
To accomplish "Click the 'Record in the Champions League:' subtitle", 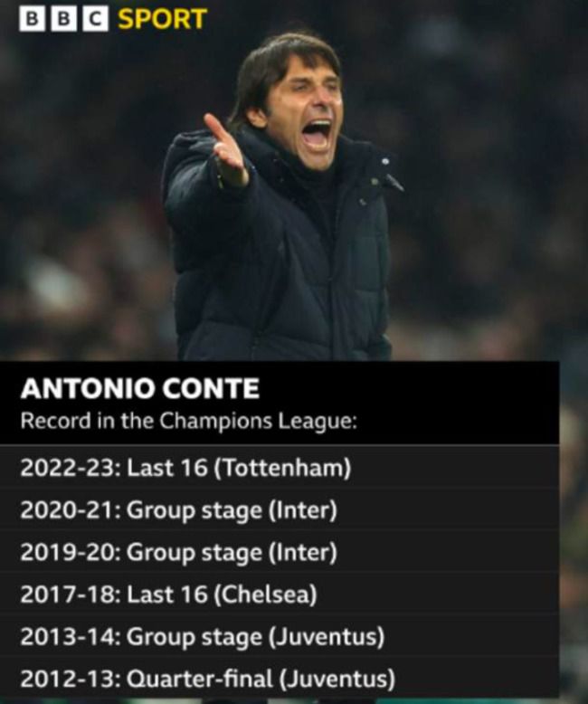I will click(189, 421).
